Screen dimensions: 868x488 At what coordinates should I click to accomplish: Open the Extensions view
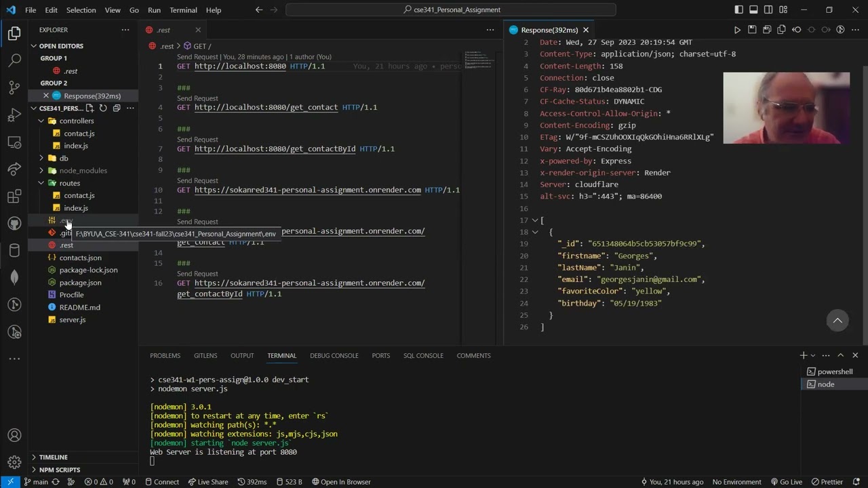[14, 197]
